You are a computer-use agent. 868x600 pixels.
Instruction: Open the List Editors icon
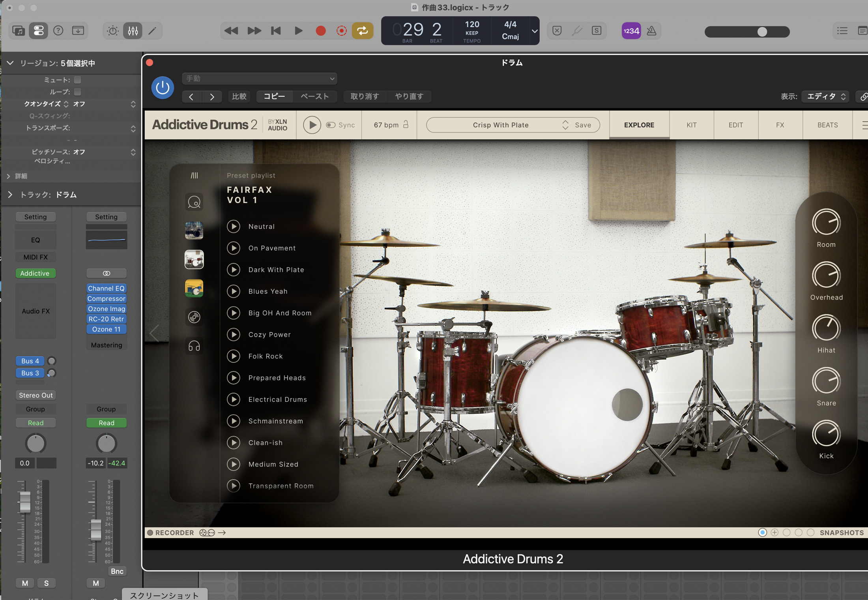click(842, 31)
